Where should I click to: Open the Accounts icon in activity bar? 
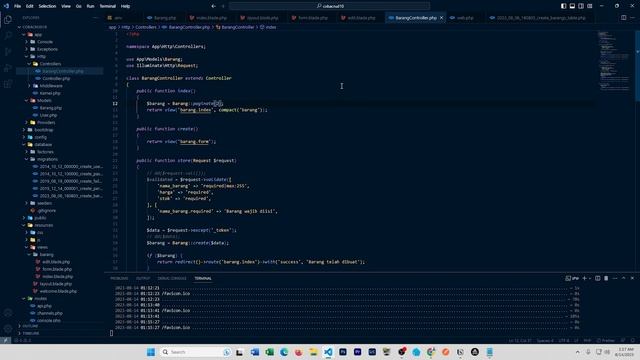click(8, 313)
